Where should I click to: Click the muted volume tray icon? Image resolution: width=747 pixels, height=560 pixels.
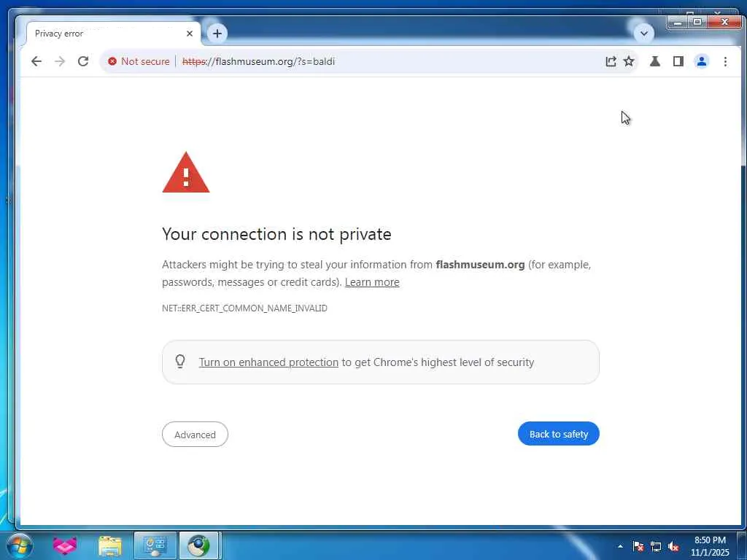673,546
